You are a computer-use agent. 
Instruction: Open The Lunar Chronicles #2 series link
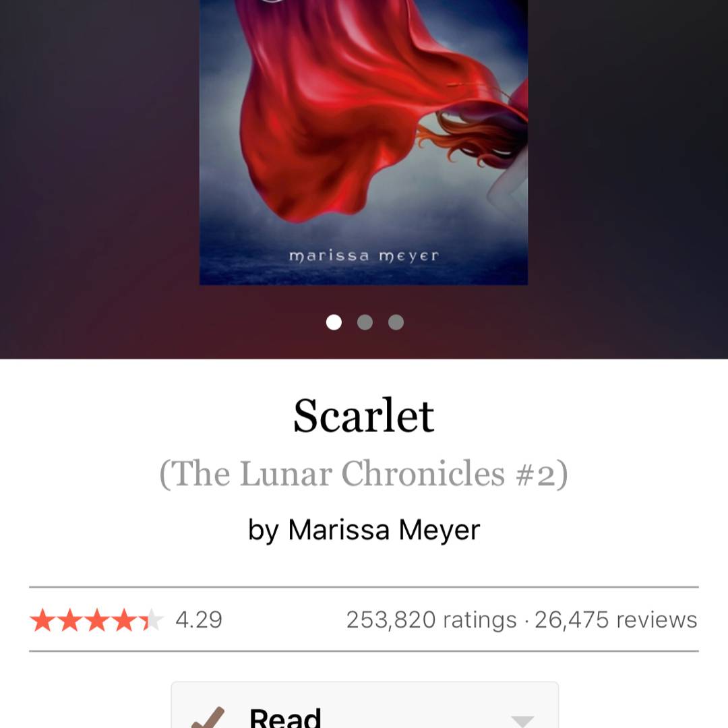pyautogui.click(x=363, y=474)
